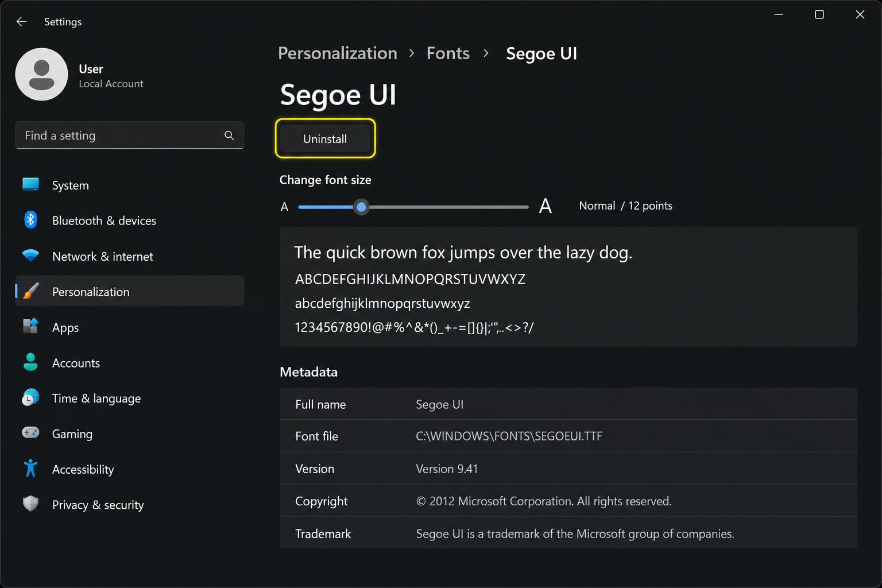Click the Bluetooth icon in sidebar
882x588 pixels.
30,219
